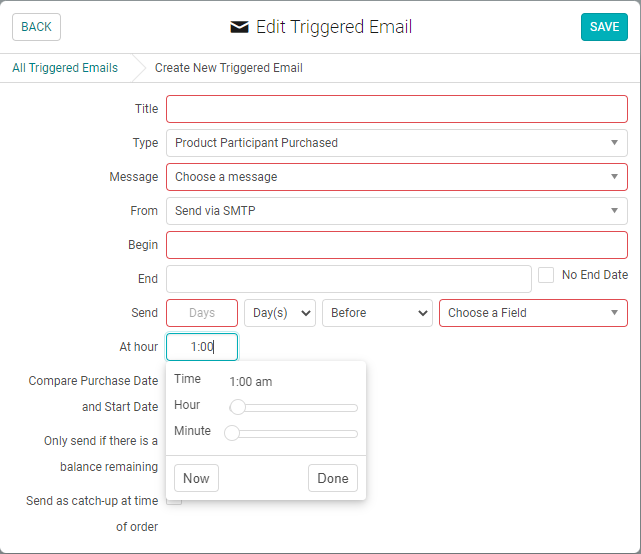This screenshot has height=554, width=641.
Task: Click the envelope icon beside the title
Action: 239,27
